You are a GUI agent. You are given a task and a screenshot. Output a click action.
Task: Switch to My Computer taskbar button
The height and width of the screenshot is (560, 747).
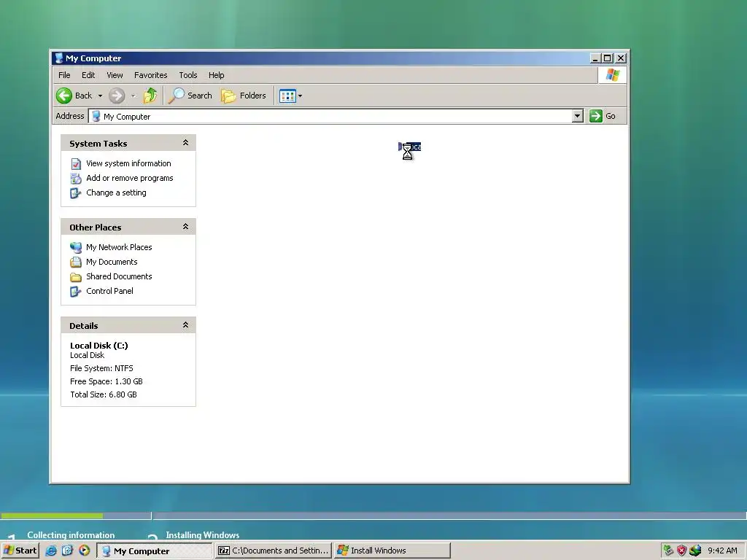coord(155,551)
